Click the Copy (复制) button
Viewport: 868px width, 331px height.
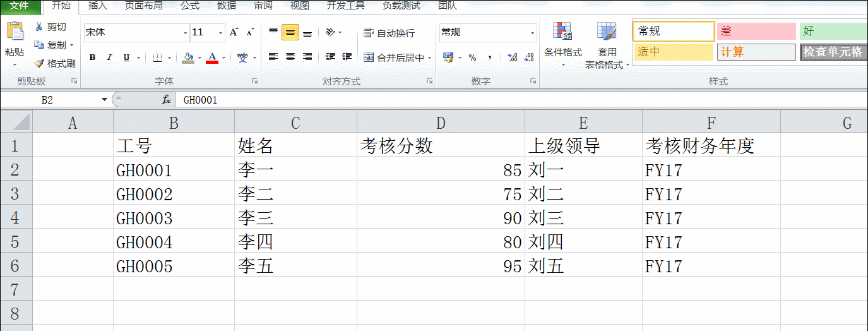pos(50,45)
